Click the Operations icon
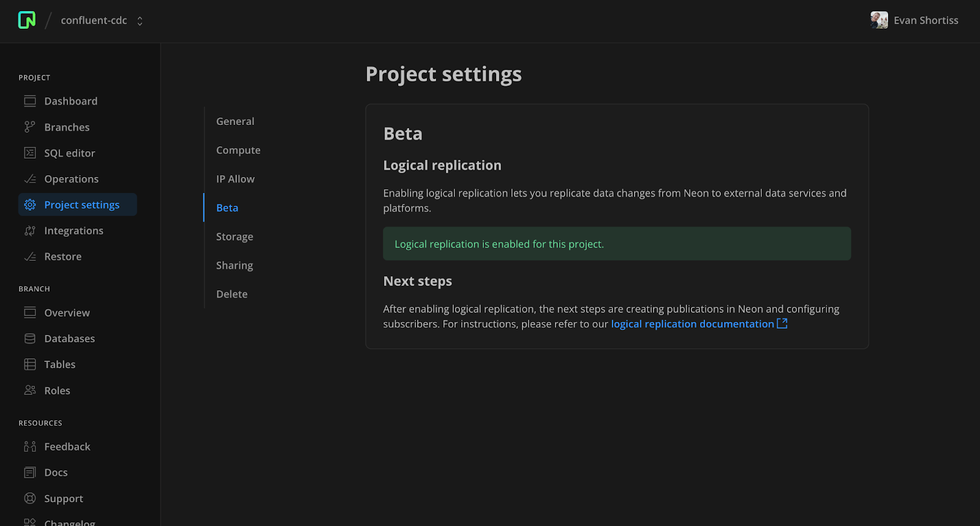 pos(30,179)
